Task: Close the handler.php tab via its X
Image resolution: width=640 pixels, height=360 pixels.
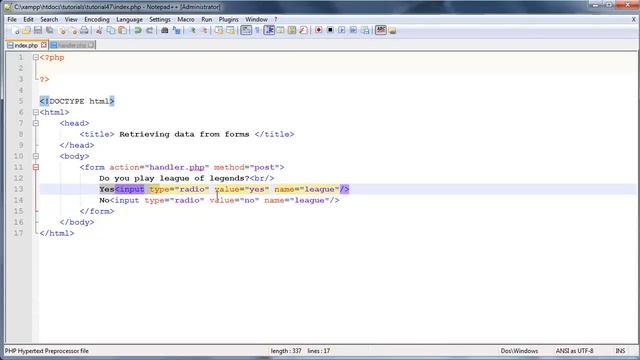Action: pyautogui.click(x=91, y=45)
